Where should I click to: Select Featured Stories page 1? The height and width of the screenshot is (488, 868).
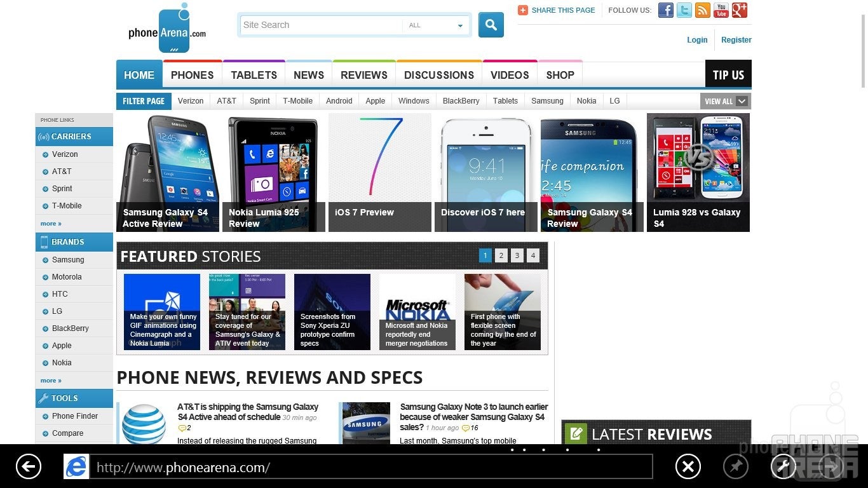pos(485,255)
